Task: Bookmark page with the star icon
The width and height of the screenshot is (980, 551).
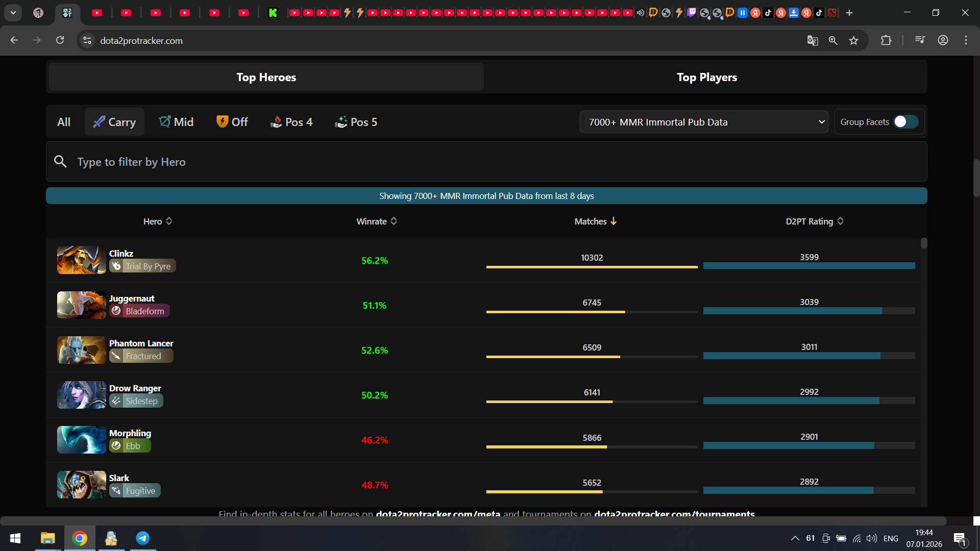Action: tap(853, 40)
